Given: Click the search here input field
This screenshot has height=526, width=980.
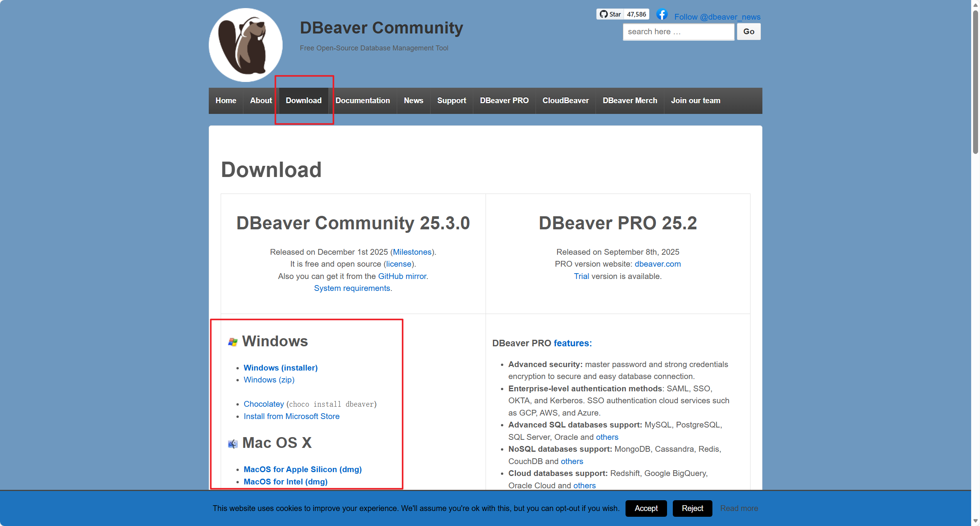Looking at the screenshot, I should coord(678,32).
